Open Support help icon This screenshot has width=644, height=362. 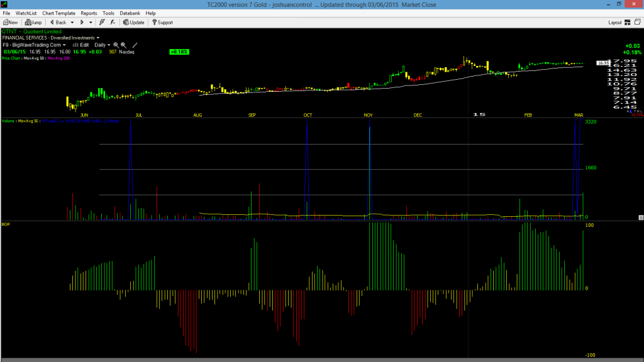[x=162, y=23]
